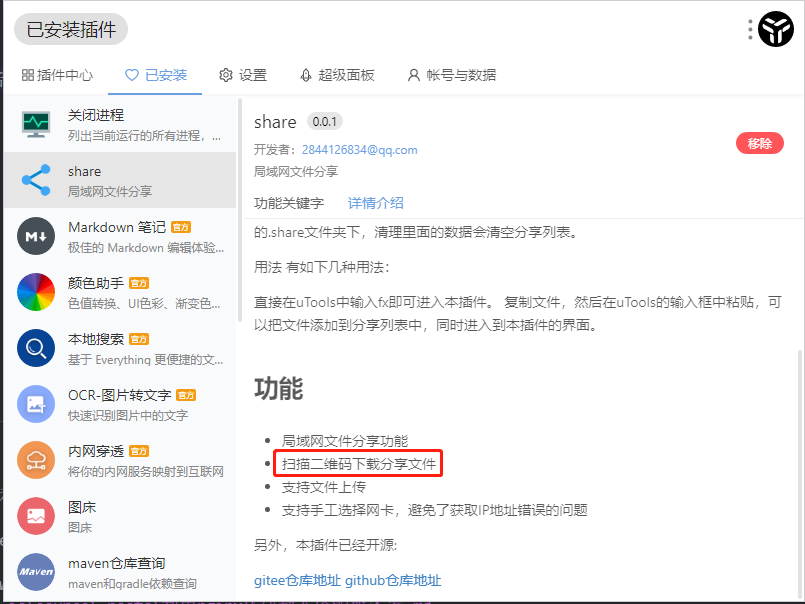The width and height of the screenshot is (805, 604).
Task: Switch to 功能关键字 sub-tab
Action: coord(289,203)
